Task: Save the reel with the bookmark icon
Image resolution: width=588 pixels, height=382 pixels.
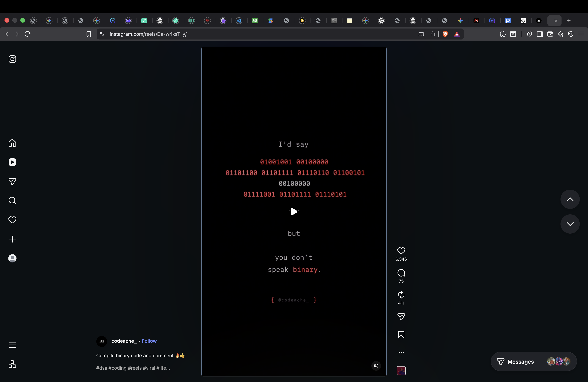Action: point(401,334)
